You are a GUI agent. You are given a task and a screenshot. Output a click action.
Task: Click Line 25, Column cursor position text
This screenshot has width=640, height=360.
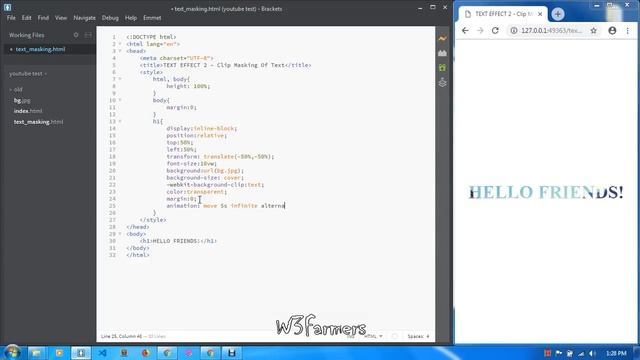click(x=121, y=336)
